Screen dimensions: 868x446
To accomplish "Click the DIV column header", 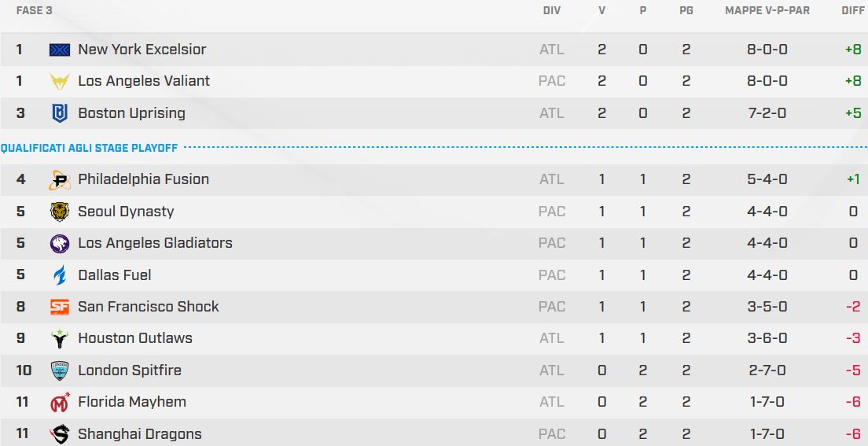I will (552, 11).
